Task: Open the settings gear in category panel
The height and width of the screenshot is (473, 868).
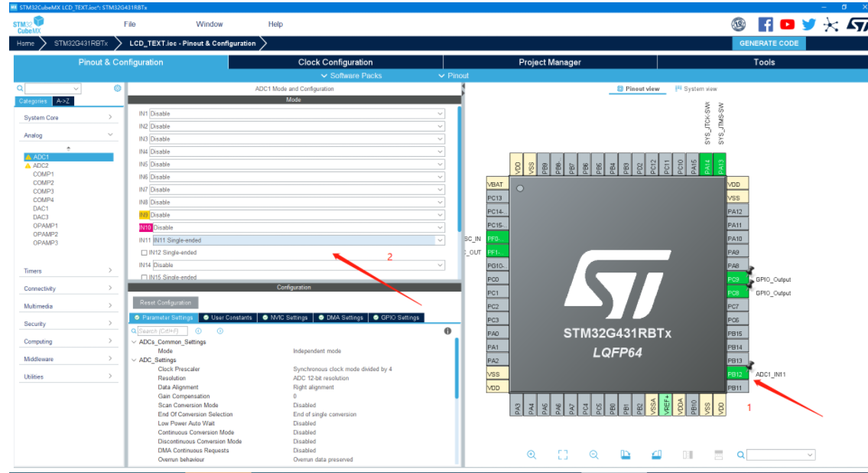Action: click(x=117, y=88)
